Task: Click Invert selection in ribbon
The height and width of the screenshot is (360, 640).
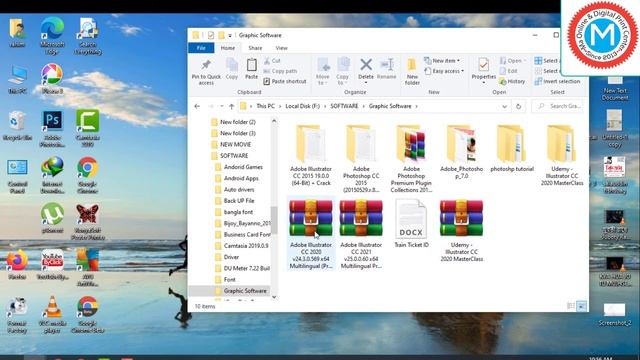Action: [x=557, y=81]
